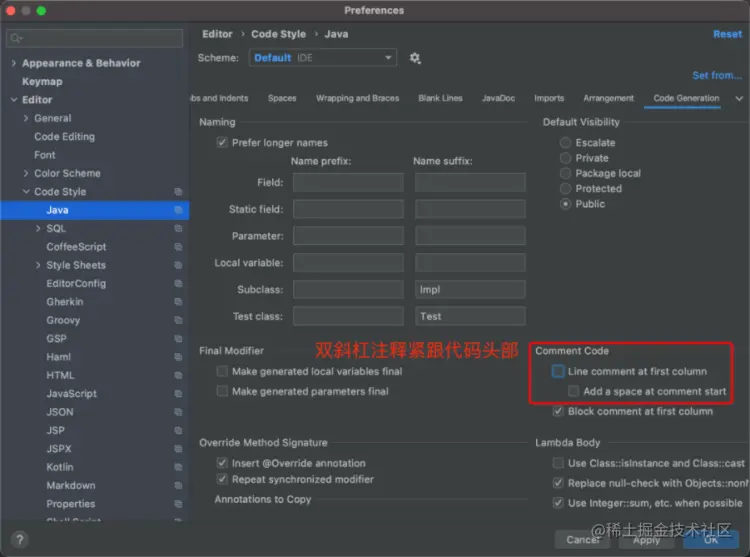Click the copy icon beside Code Style
Image resolution: width=750 pixels, height=557 pixels.
coord(178,192)
